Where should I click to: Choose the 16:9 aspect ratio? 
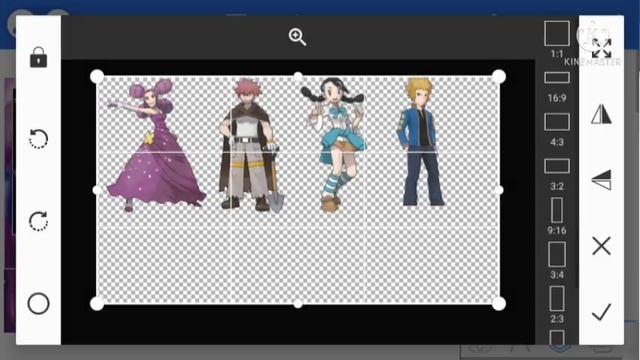(x=557, y=87)
